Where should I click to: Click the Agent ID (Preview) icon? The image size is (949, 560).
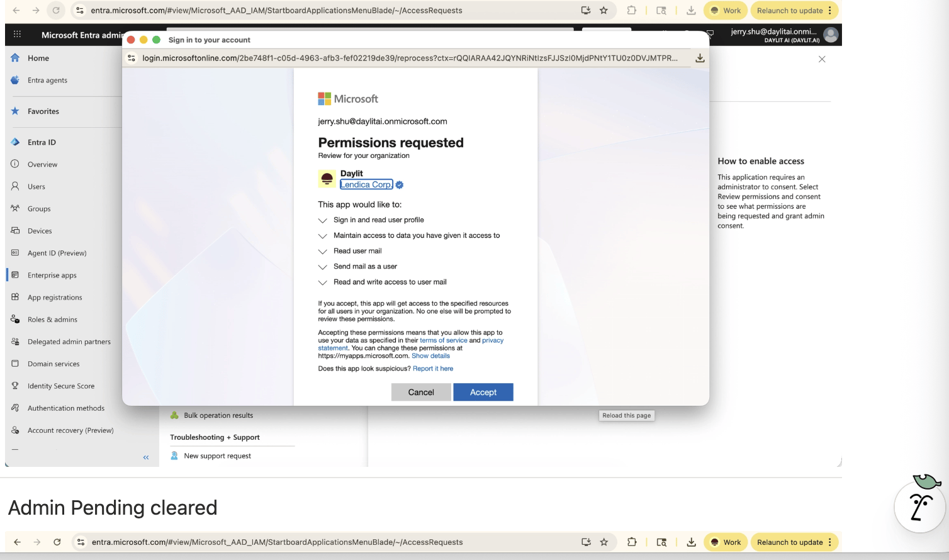15,252
